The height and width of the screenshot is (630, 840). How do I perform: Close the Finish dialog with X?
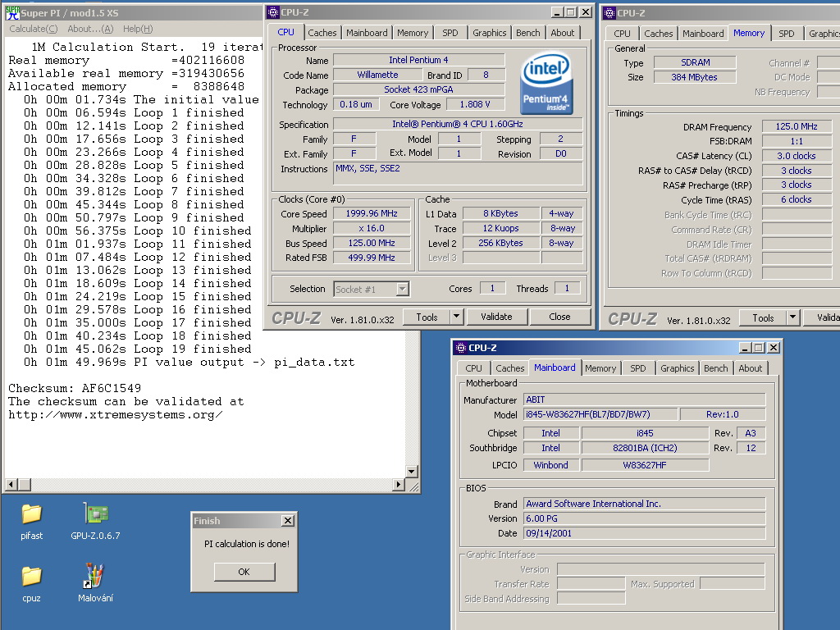(x=288, y=520)
